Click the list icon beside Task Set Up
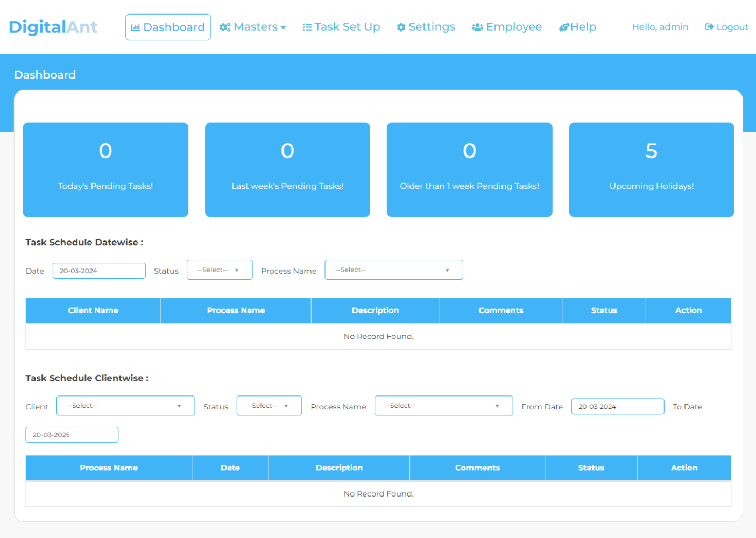The height and width of the screenshot is (538, 756). tap(306, 26)
